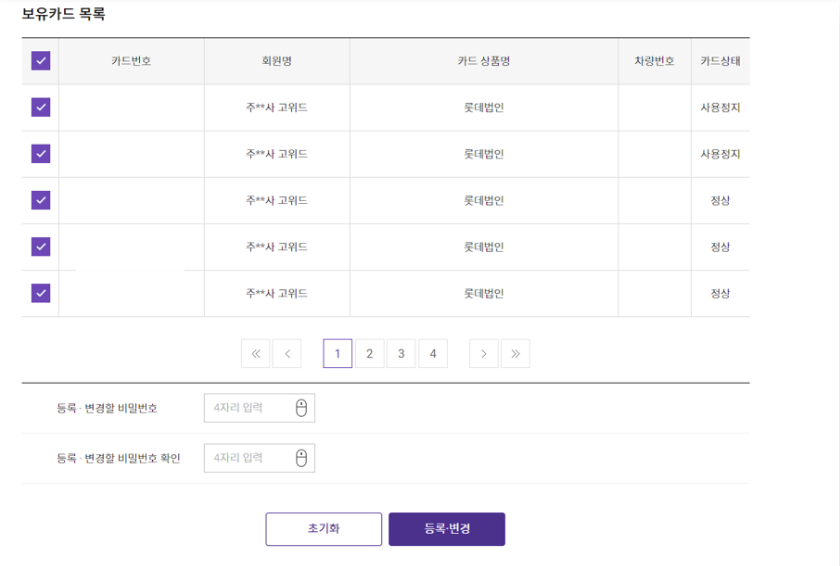Go to first page using double-left arrow
This screenshot has width=840, height=566.
click(255, 353)
